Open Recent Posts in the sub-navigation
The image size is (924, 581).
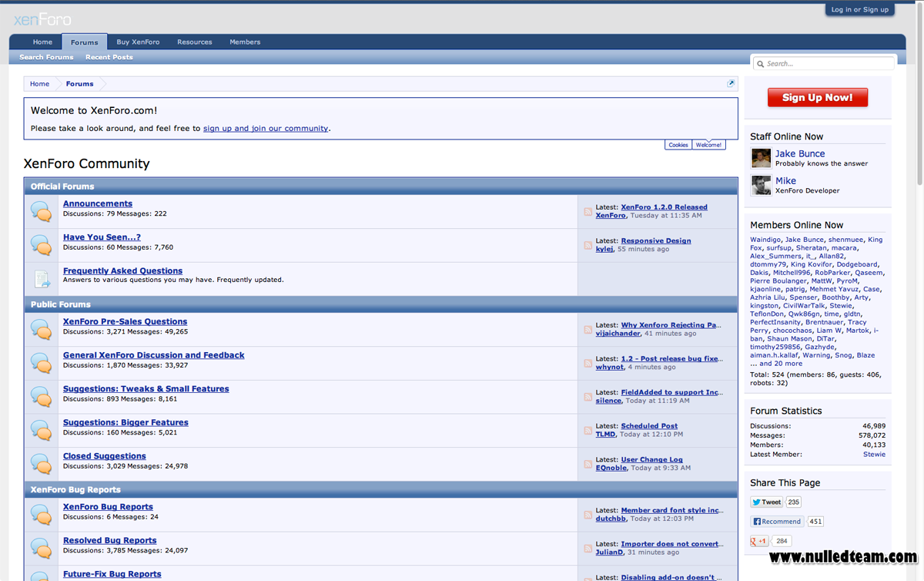(x=109, y=57)
